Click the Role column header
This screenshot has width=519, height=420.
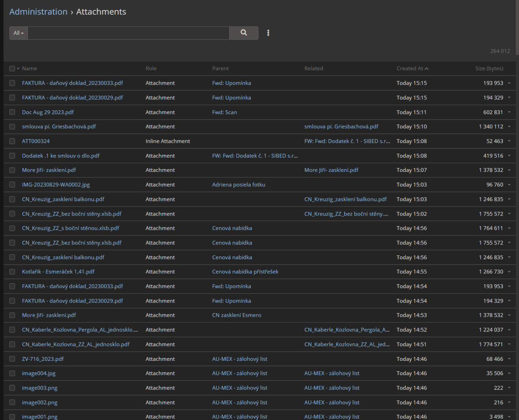[151, 69]
